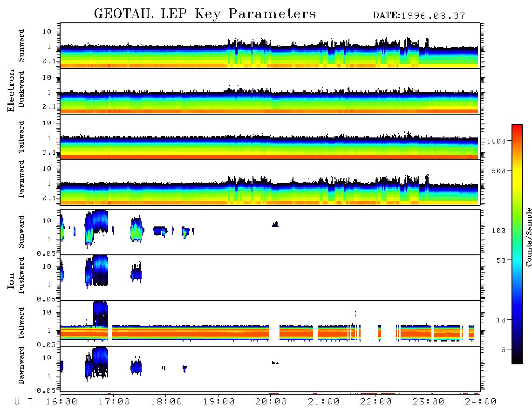Image resolution: width=532 pixels, height=410 pixels.
Task: Select the '16:00' time tick label
Action: tap(61, 402)
